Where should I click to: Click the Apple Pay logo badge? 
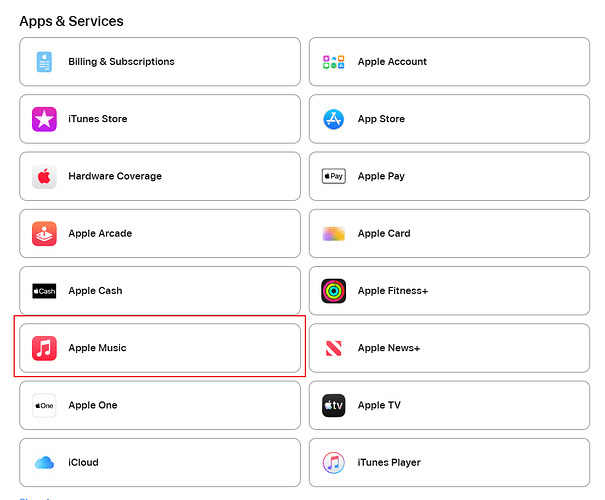click(x=334, y=176)
